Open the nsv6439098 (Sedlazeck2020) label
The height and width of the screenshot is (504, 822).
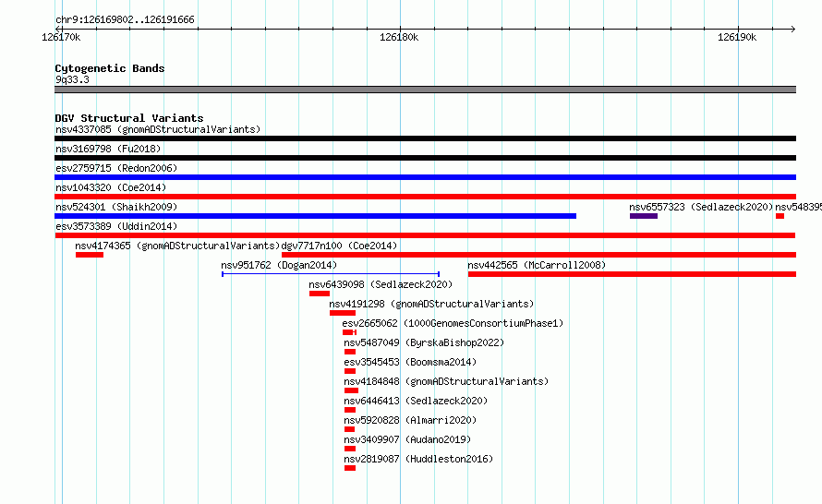381,284
